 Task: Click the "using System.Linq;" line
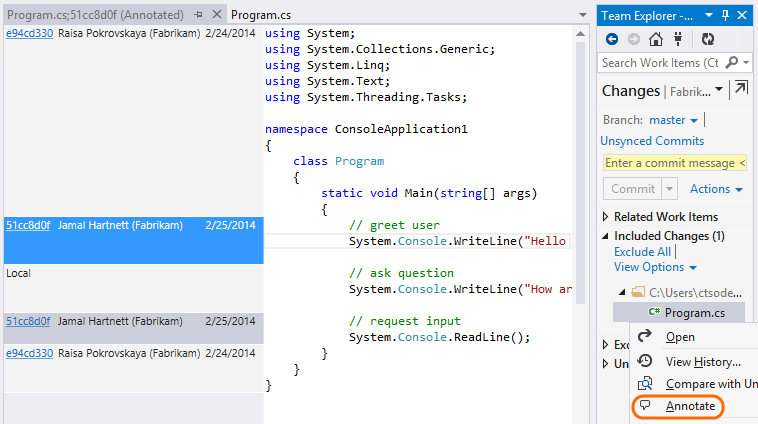[327, 65]
